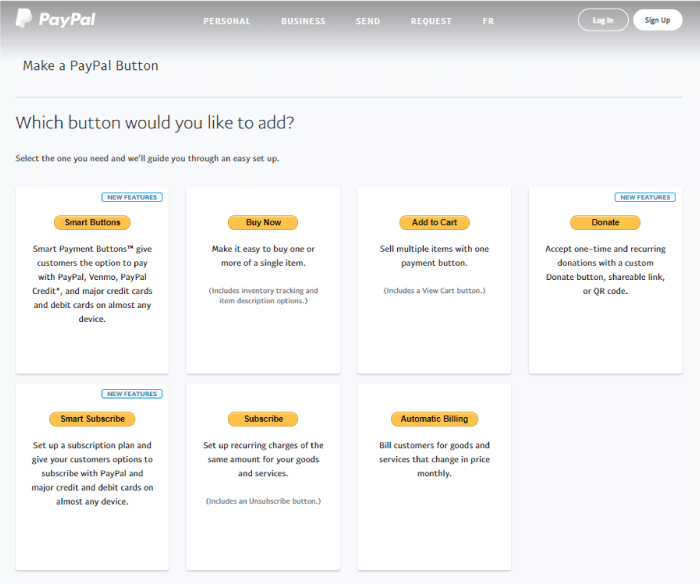Click 'Which button would you like to add?' heading
Image resolution: width=700 pixels, height=584 pixels.
click(x=155, y=123)
